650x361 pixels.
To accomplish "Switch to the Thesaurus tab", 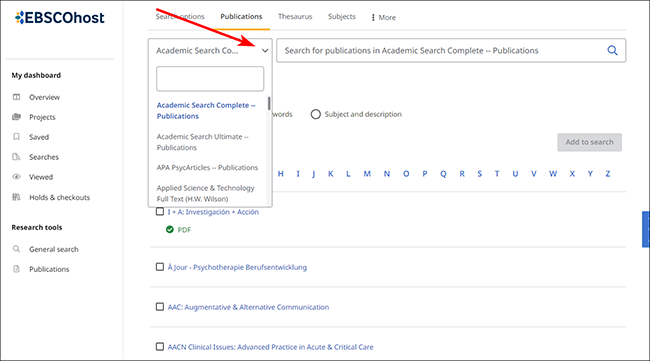I will pyautogui.click(x=295, y=17).
